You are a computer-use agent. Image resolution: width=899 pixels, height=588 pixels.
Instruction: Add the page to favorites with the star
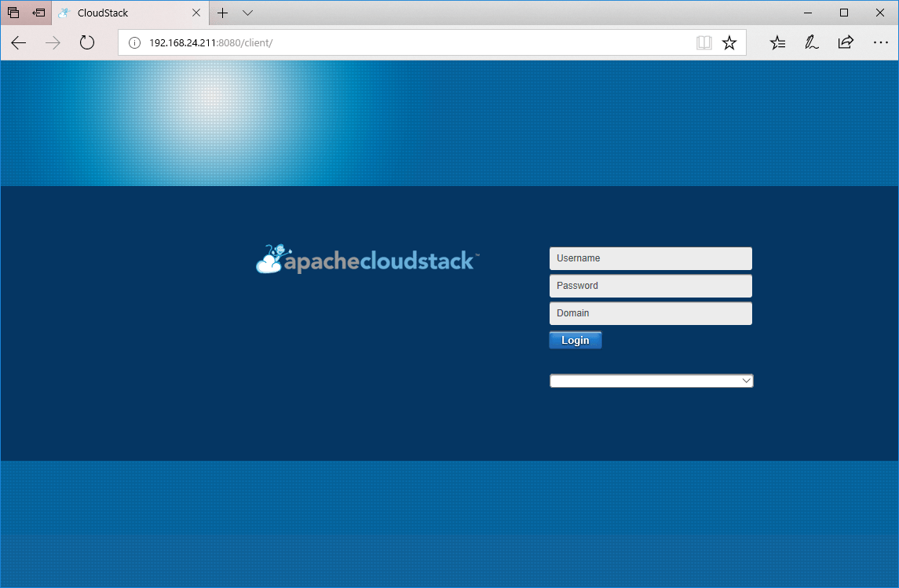pos(729,42)
